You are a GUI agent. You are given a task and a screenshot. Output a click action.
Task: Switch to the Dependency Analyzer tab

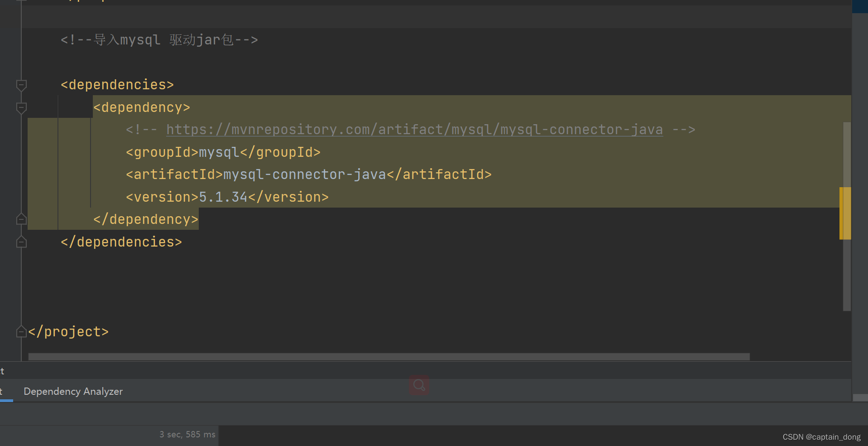point(73,391)
